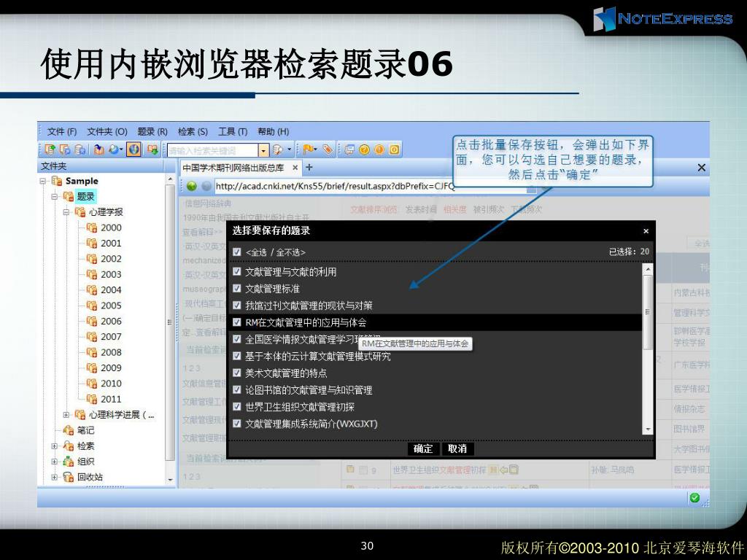Viewport: 747px width, 560px height.
Task: Open a new browser tab with plus
Action: pos(309,167)
